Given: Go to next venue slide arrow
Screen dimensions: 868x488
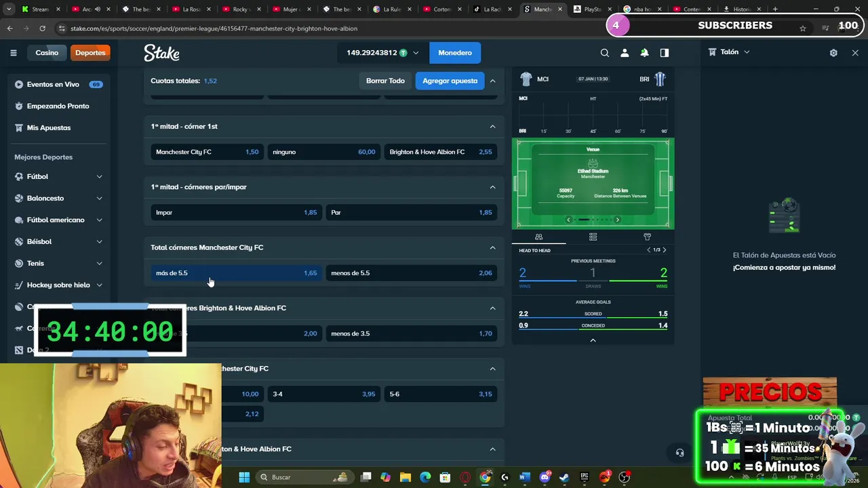Looking at the screenshot, I should click(617, 220).
